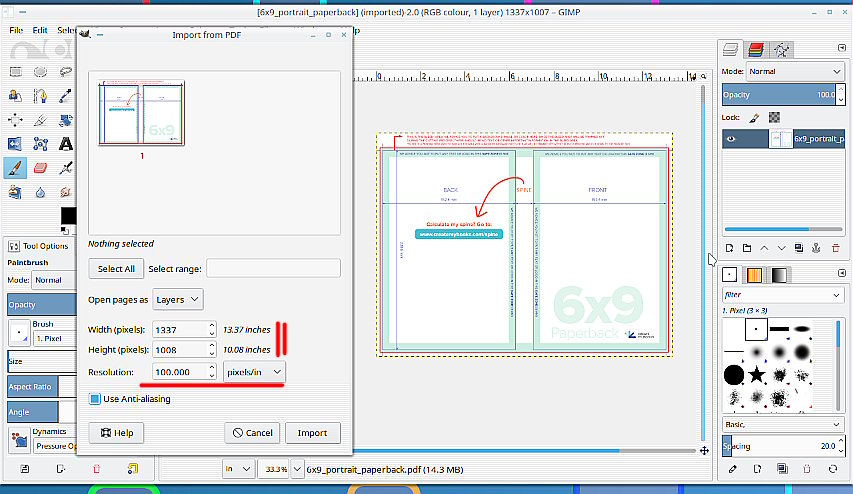Switch to the Patterns tab

click(754, 275)
